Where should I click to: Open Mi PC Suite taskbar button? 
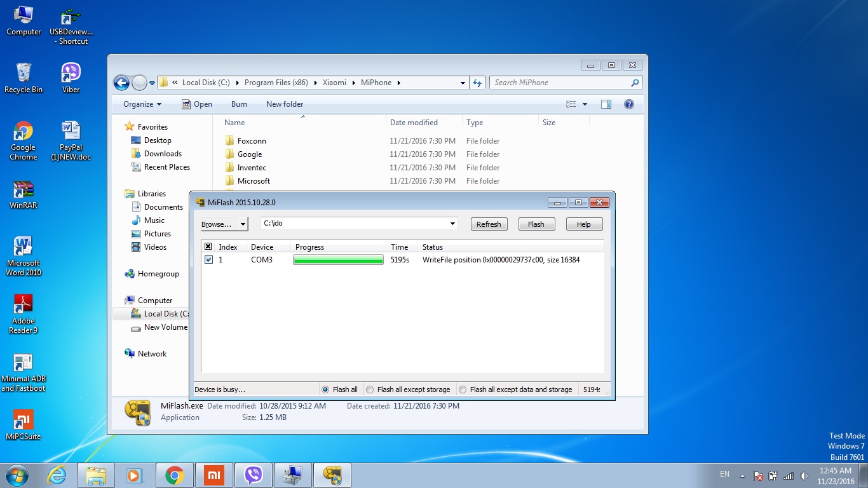point(214,475)
